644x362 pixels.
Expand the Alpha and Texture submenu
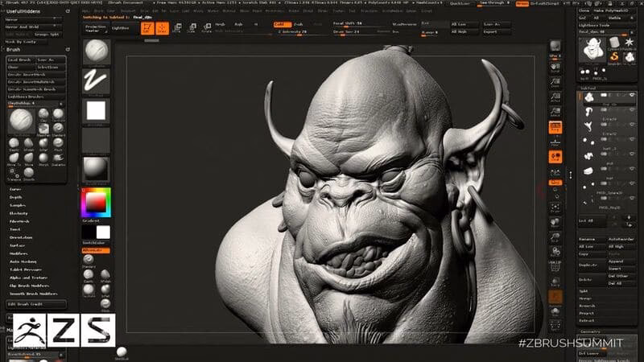(x=28, y=278)
